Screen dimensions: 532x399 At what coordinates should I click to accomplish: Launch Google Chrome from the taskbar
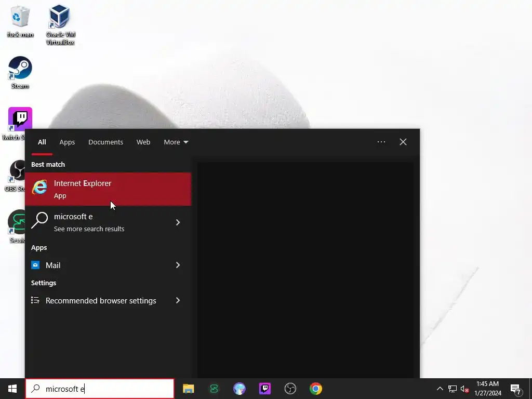pos(315,389)
